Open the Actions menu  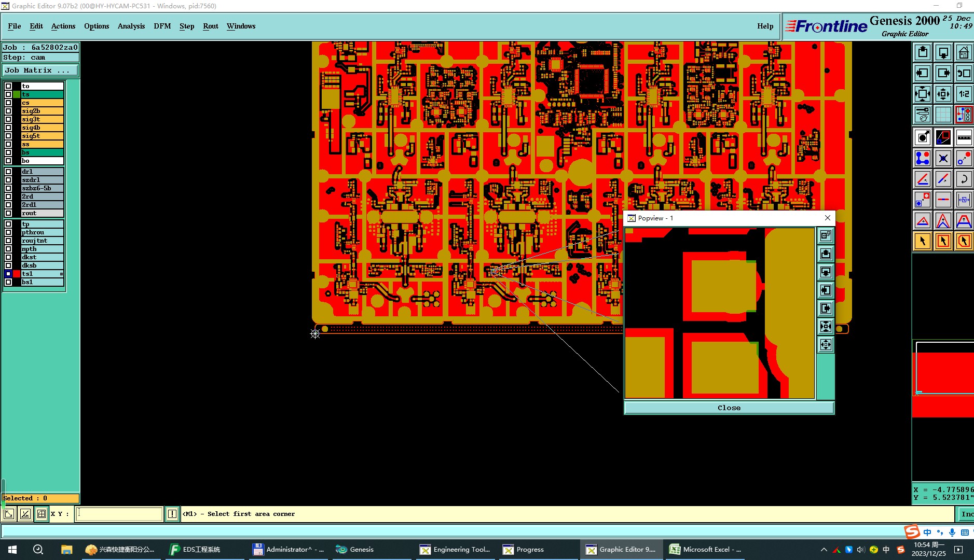(63, 26)
